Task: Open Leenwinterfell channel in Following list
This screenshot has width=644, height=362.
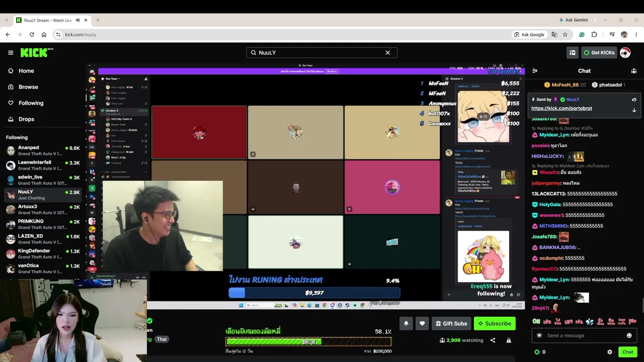Action: click(x=43, y=165)
